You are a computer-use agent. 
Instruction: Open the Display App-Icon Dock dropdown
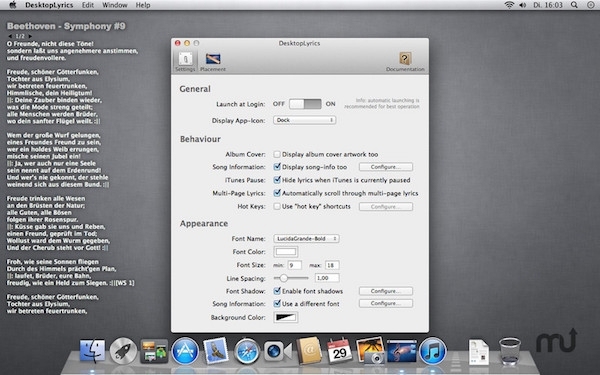tap(305, 120)
